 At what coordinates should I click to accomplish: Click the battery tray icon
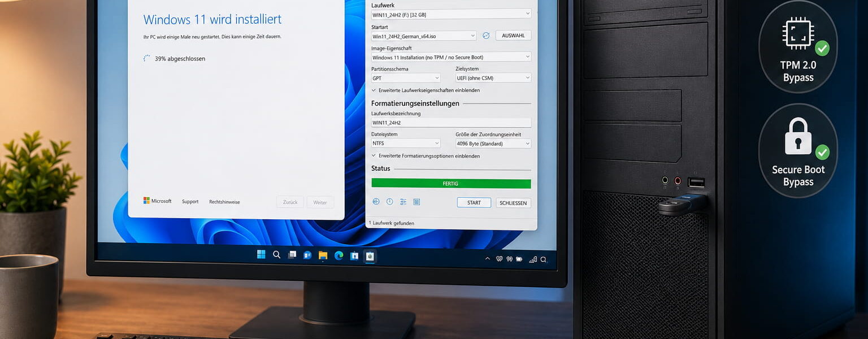519,259
